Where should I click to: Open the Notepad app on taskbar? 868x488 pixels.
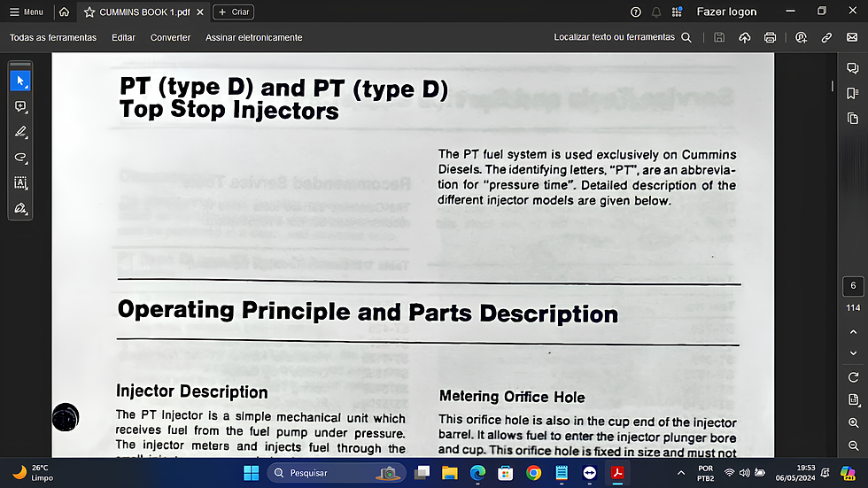click(x=562, y=473)
